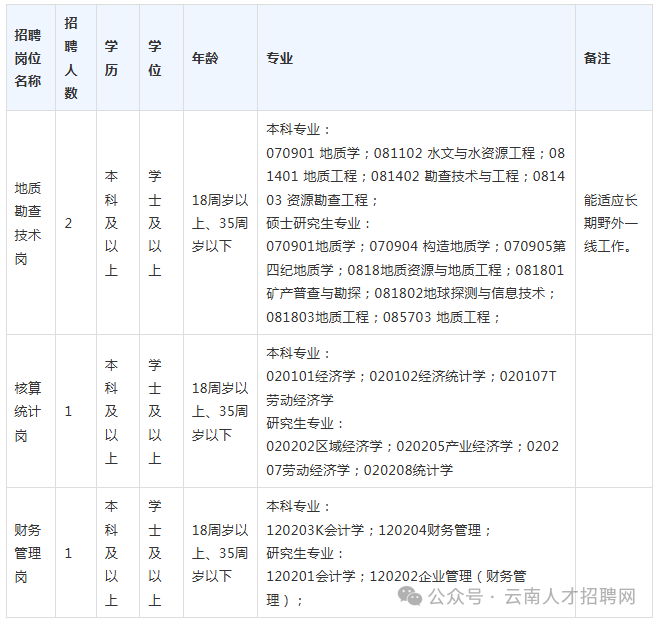Screen dimensions: 657x623
Task: Click the 070901地质学；070904 构造地质学 line
Action: [416, 246]
